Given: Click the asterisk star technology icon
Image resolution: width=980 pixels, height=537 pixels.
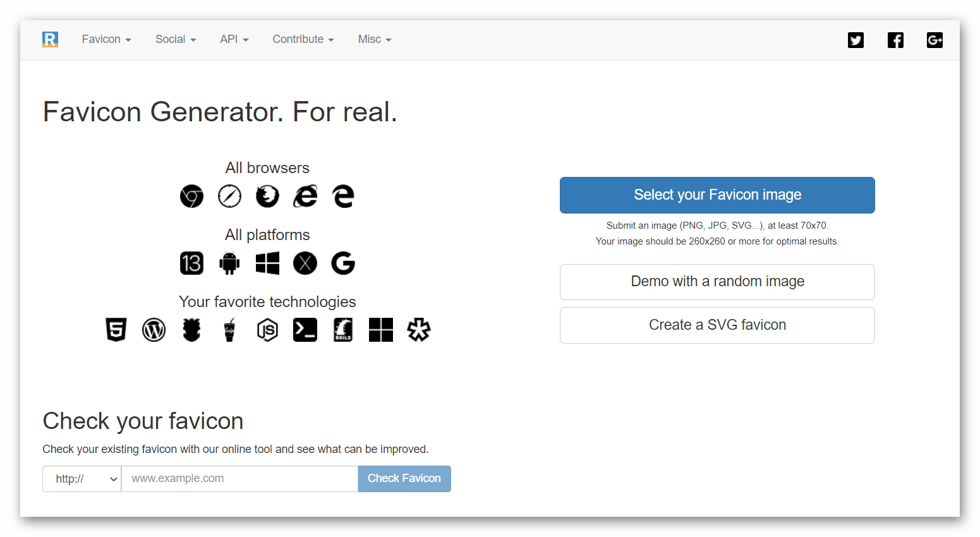Looking at the screenshot, I should (419, 330).
